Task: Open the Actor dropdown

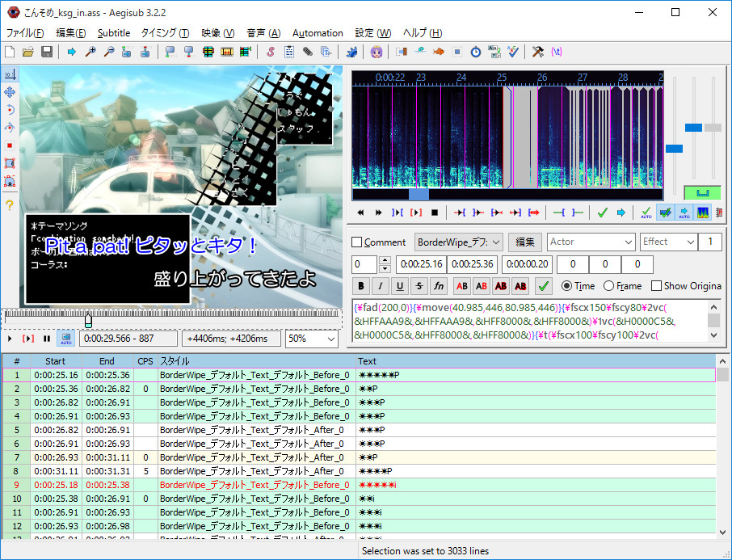Action: click(x=591, y=242)
